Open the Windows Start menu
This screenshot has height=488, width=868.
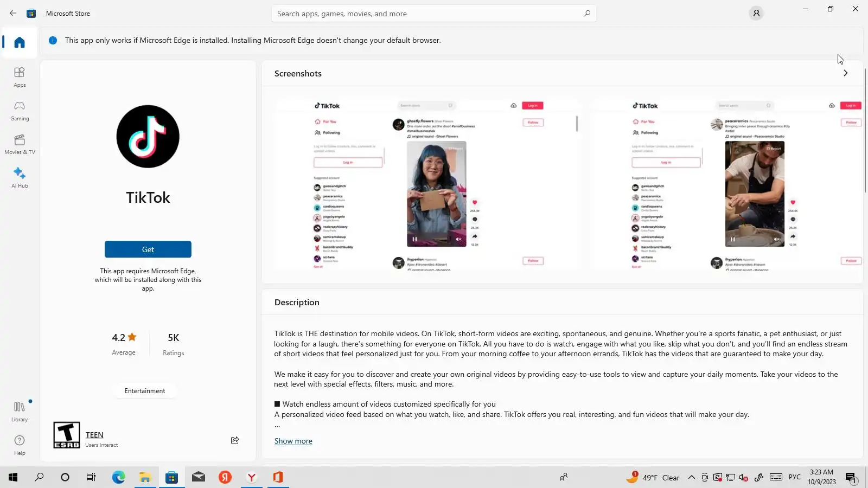click(x=13, y=477)
